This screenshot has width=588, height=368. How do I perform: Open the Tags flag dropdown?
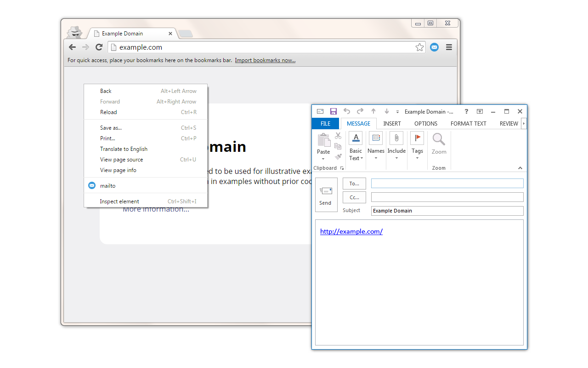pos(417,146)
